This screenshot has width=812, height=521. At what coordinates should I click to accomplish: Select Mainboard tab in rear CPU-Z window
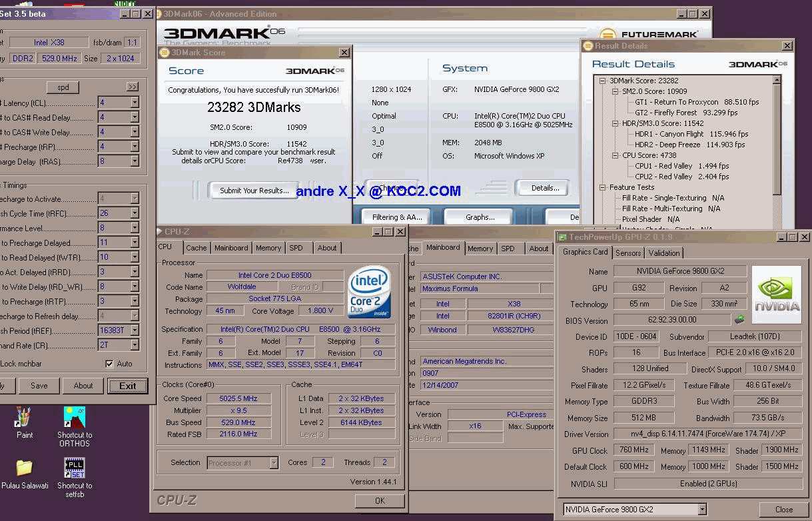[443, 247]
